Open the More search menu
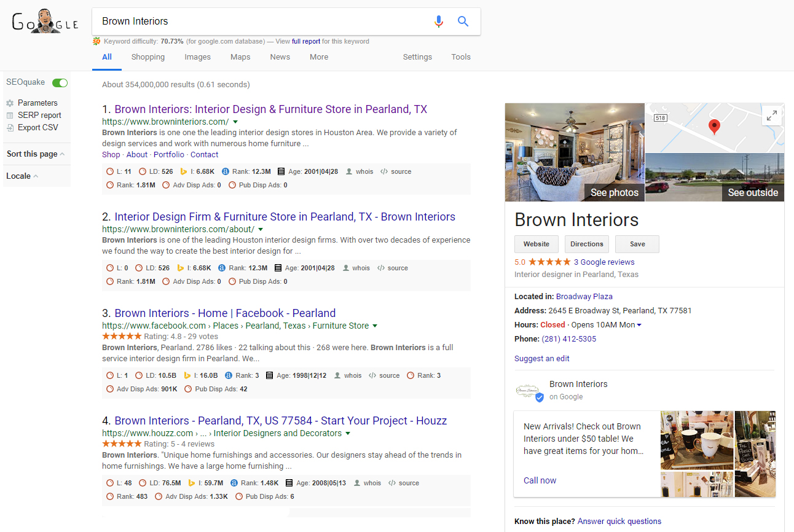 [x=319, y=57]
